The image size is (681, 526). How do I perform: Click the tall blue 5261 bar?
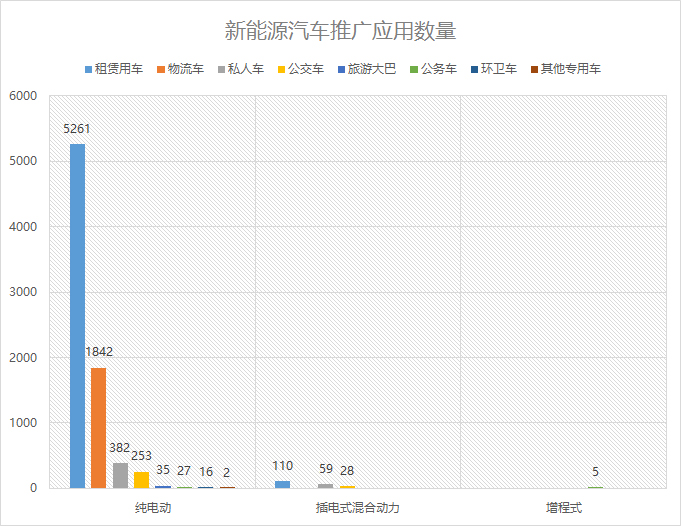[x=77, y=316]
